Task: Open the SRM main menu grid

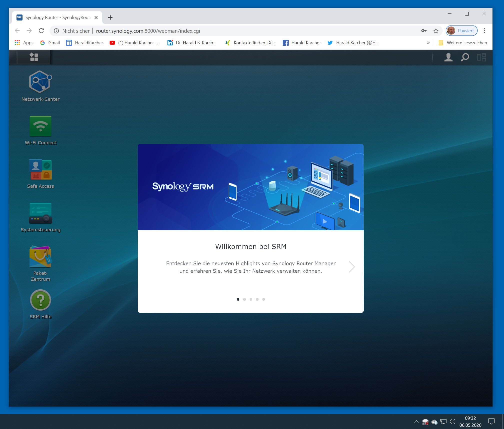Action: [x=34, y=57]
